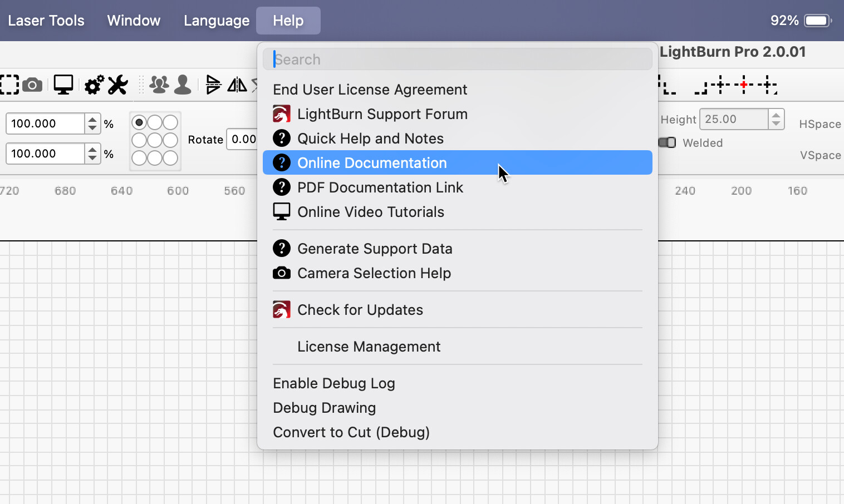The height and width of the screenshot is (504, 844).
Task: Choose Check for Updates
Action: 360,310
